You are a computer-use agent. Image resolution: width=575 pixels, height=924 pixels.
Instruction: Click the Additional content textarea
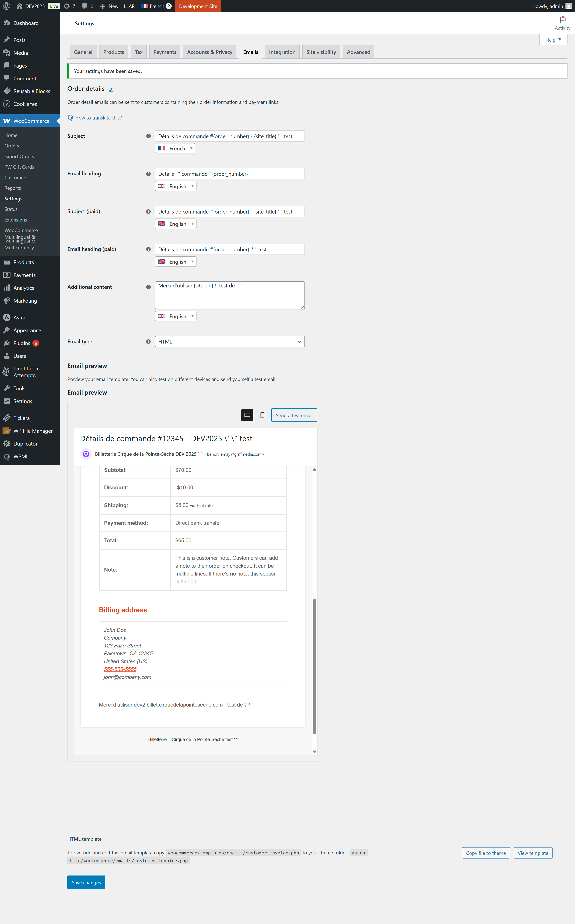click(230, 295)
